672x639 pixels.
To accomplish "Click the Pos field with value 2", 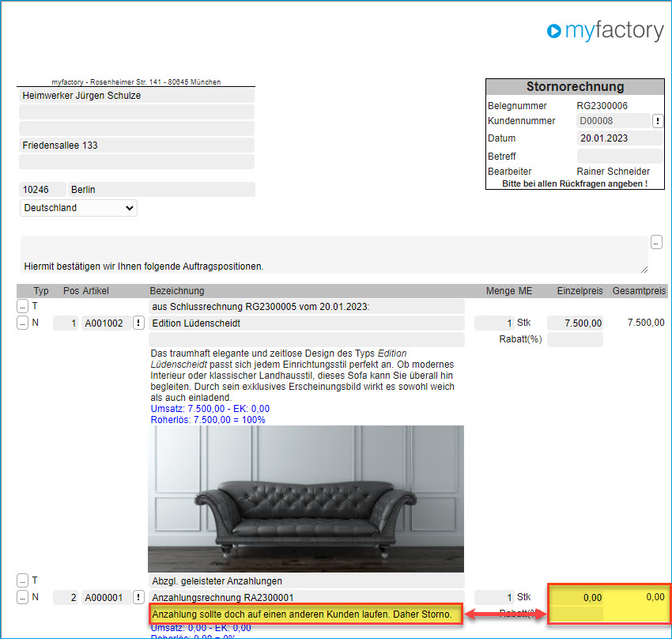I will point(66,597).
